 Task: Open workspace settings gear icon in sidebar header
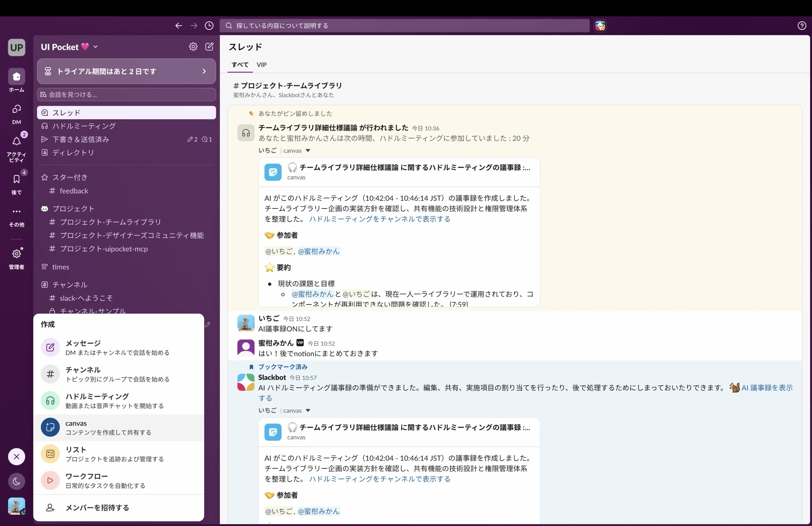[x=193, y=46]
